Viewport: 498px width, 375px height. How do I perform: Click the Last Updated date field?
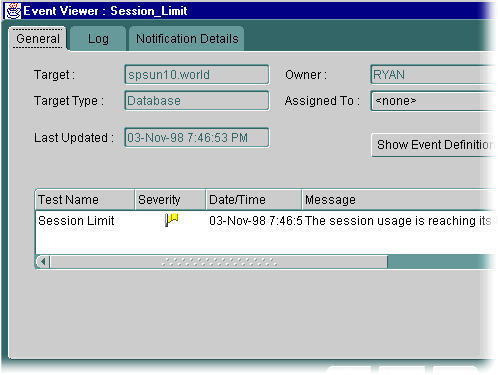point(197,137)
